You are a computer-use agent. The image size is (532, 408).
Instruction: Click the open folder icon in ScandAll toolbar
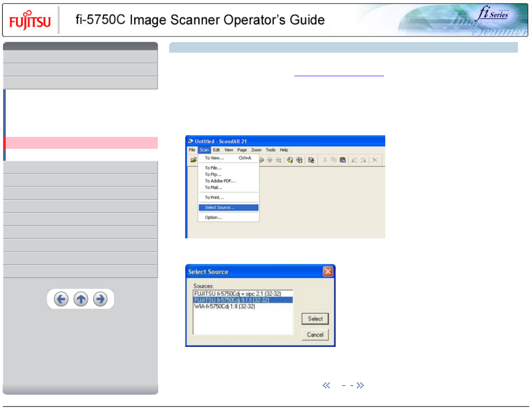[x=193, y=160]
